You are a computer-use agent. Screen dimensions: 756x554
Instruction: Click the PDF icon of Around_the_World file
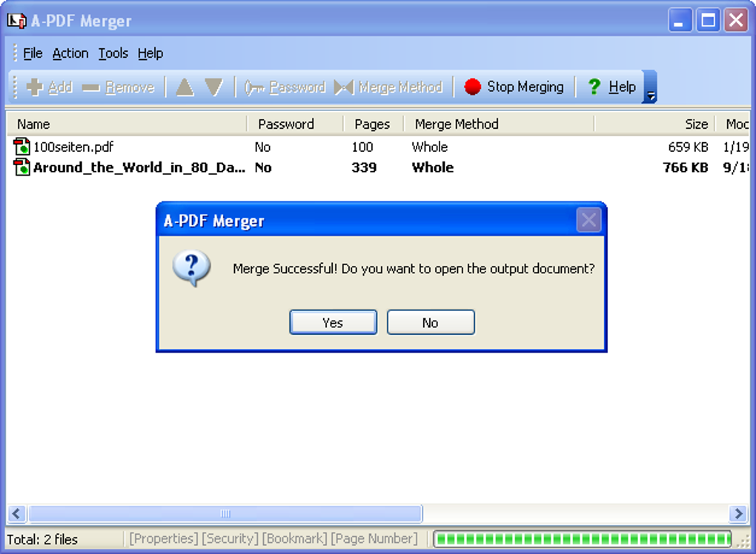point(21,167)
